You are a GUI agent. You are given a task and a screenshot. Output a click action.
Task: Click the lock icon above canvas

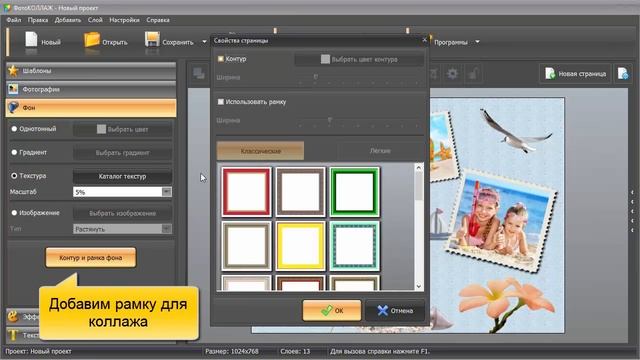point(473,74)
